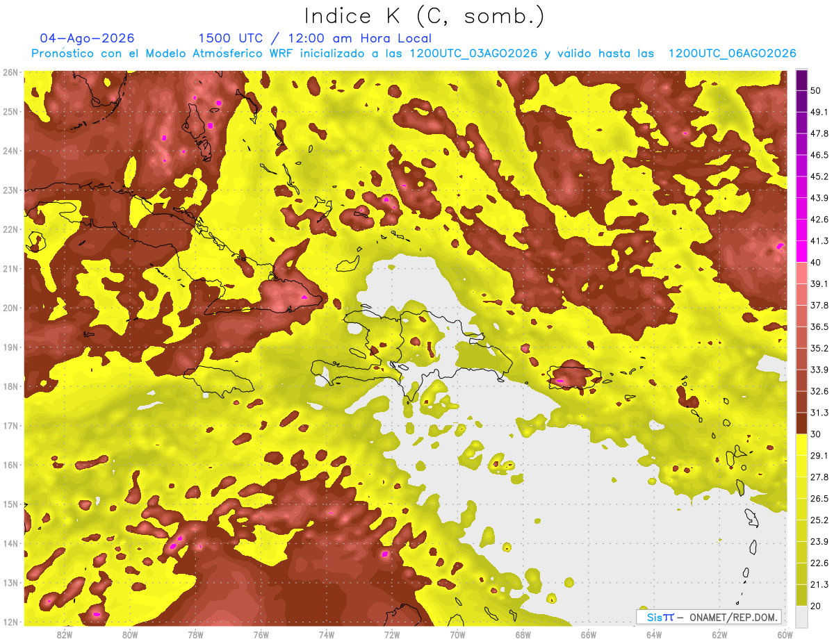
Task: Click the '68W' longitude axis label
Action: click(523, 634)
